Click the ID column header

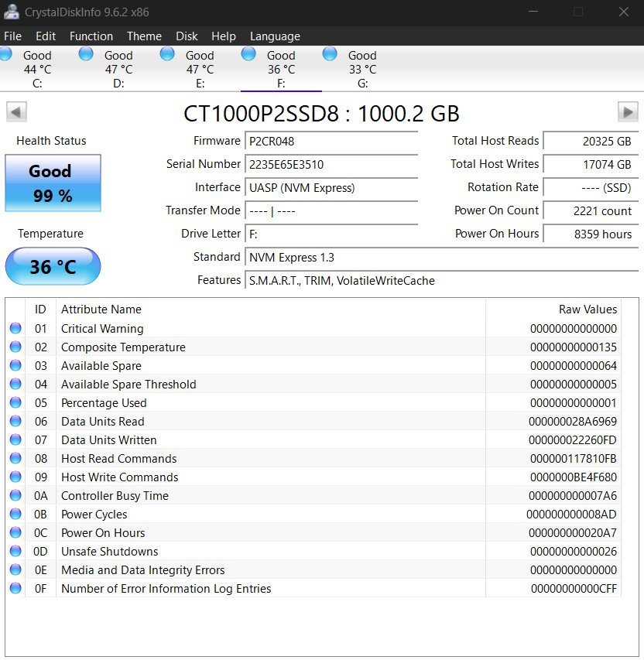40,309
